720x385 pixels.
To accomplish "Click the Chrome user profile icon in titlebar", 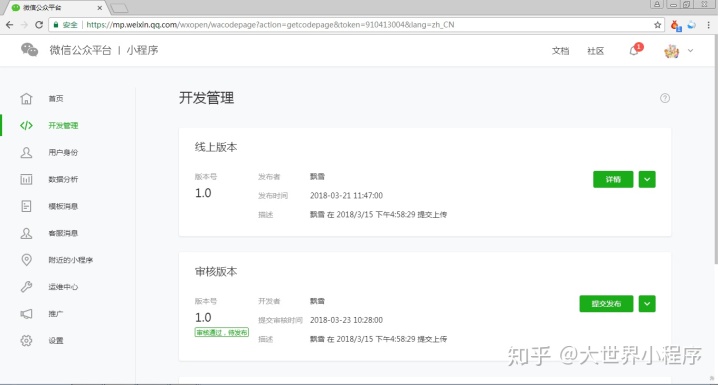I will [657, 4].
